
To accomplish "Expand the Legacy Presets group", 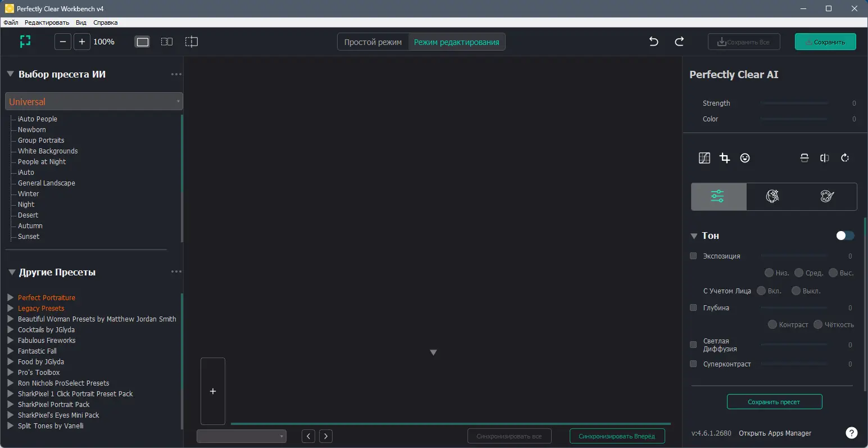I will (x=10, y=308).
